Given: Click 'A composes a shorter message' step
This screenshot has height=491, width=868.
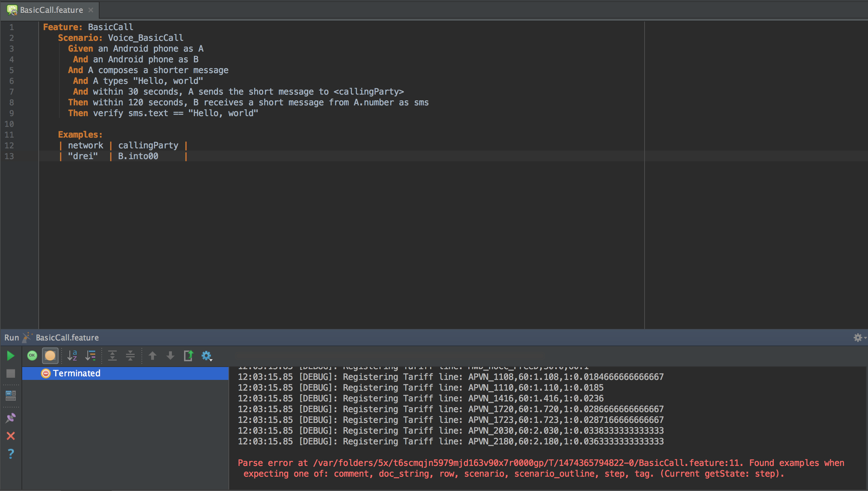Looking at the screenshot, I should click(x=158, y=70).
